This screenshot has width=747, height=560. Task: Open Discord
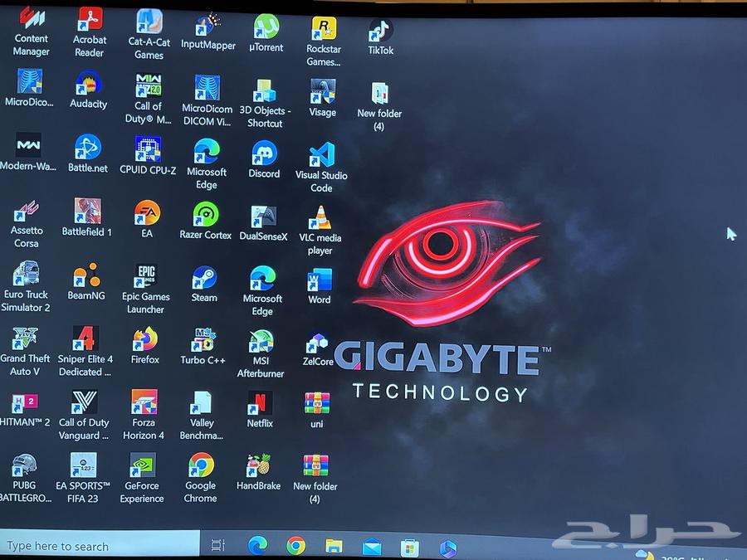263,153
